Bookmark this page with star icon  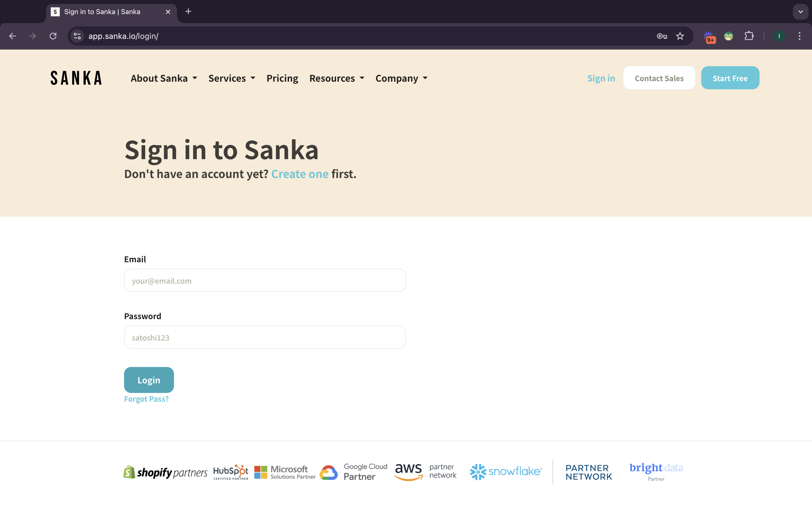[x=680, y=36]
